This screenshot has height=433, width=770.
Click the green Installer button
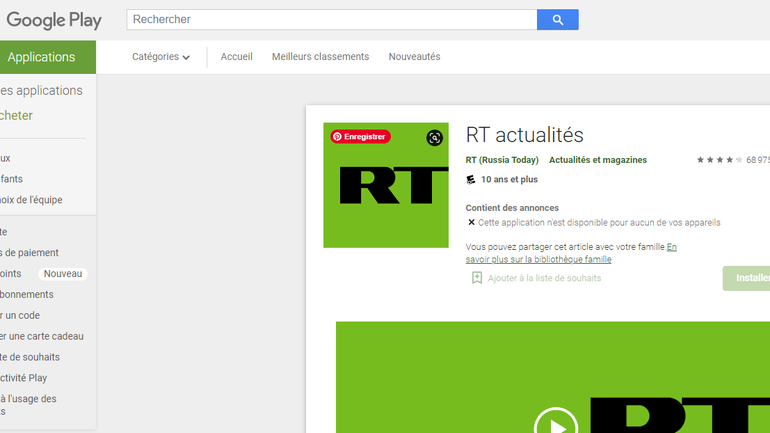point(747,278)
